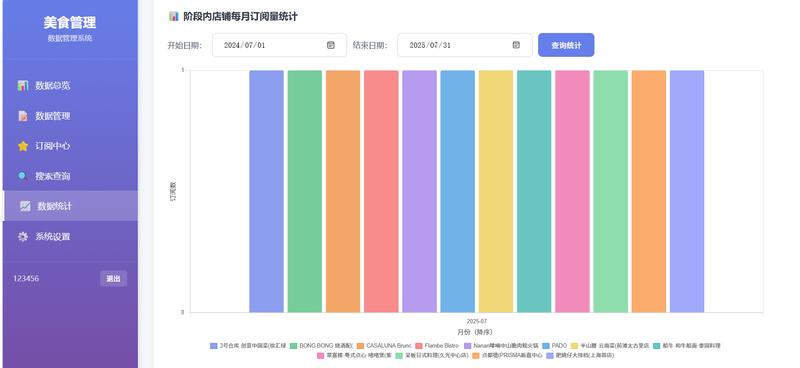Click the 数据总览 bar chart icon

(x=23, y=86)
